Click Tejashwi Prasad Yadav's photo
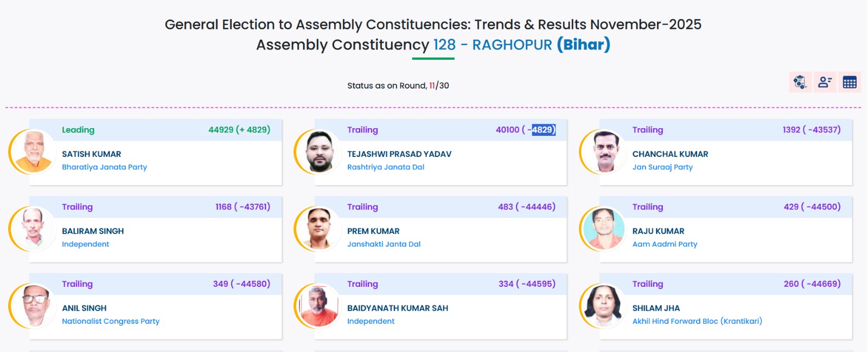The image size is (868, 352). click(x=319, y=152)
